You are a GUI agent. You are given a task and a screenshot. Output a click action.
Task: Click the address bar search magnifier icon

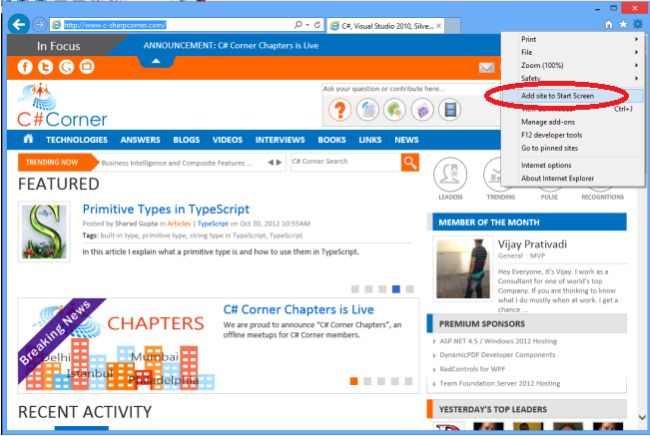pyautogui.click(x=298, y=25)
